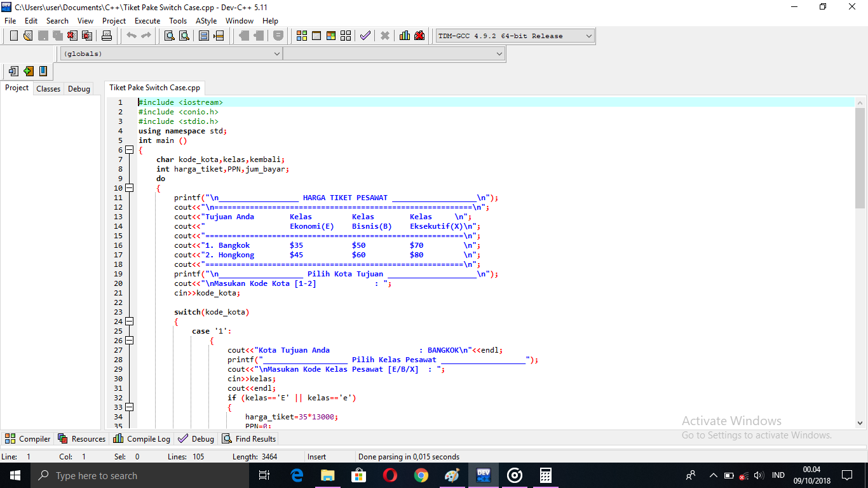Viewport: 868px width, 488px height.
Task: Collapse the if-block fold at line 33
Action: (130, 407)
